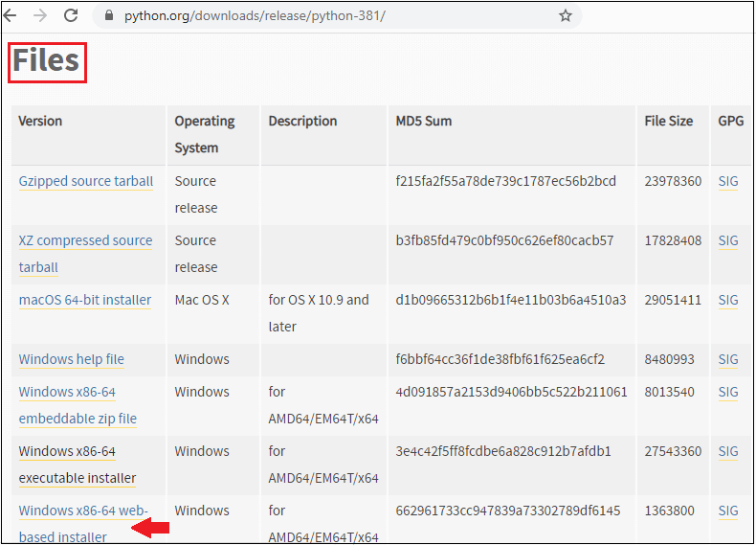
Task: Open SIG link for Windows help file
Action: coord(728,359)
